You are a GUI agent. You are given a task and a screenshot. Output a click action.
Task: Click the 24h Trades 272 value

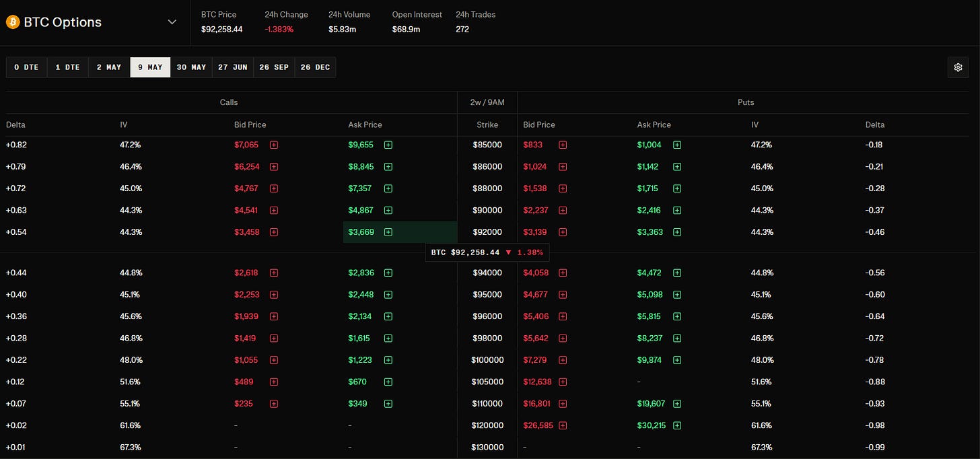click(x=462, y=29)
